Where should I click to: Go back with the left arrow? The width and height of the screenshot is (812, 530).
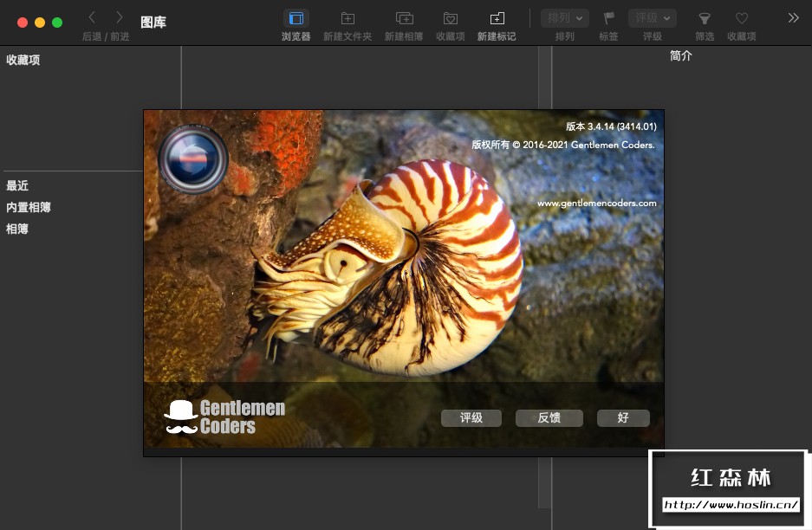[93, 17]
